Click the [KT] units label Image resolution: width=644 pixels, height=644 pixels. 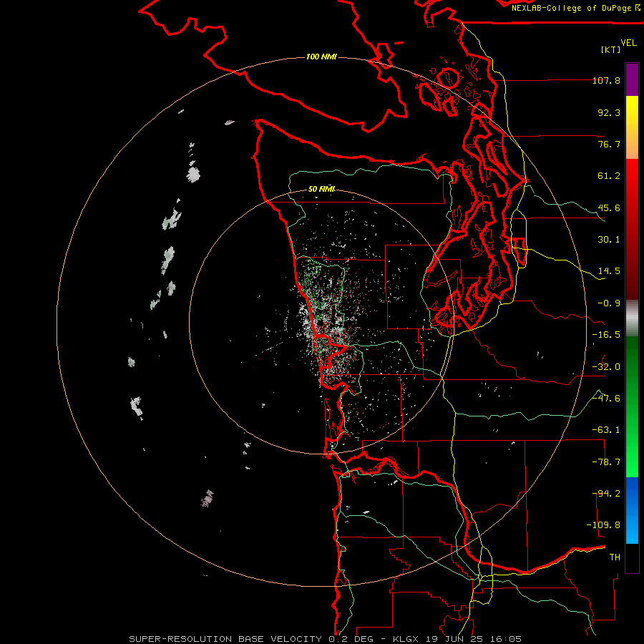[611, 49]
